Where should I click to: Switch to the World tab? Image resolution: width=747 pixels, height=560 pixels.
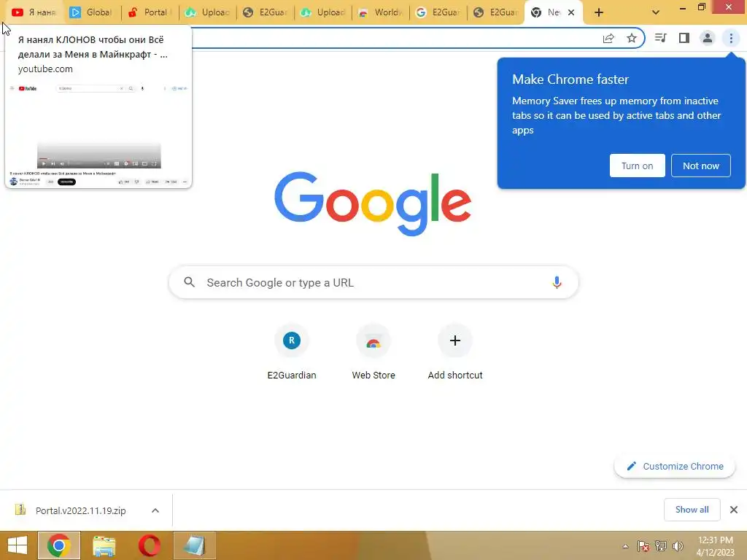click(380, 12)
